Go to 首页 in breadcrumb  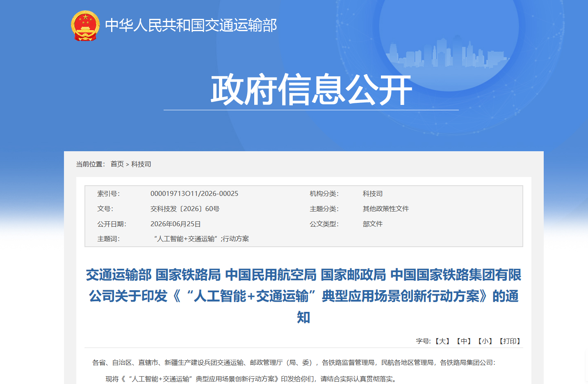click(117, 164)
